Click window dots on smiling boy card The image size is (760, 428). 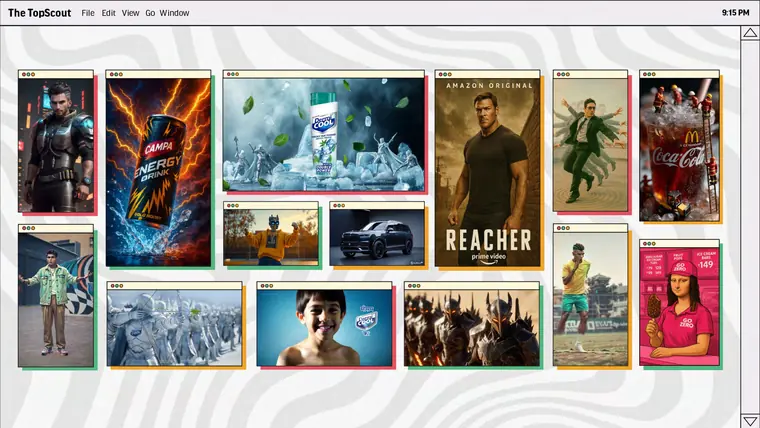[x=267, y=286]
